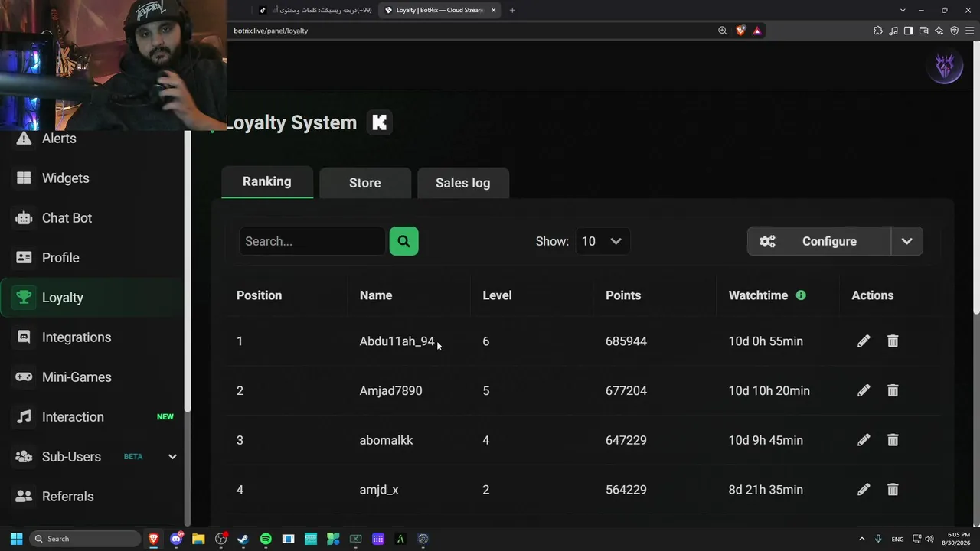Expand the Configure dropdown arrow
This screenshot has width=980, height=551.
coord(907,241)
